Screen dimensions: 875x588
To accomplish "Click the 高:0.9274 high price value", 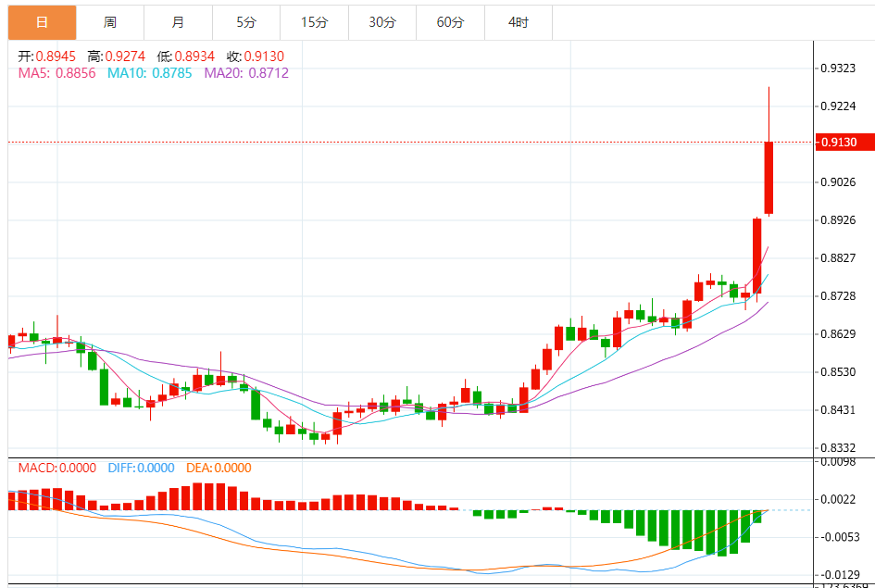I will coord(116,56).
